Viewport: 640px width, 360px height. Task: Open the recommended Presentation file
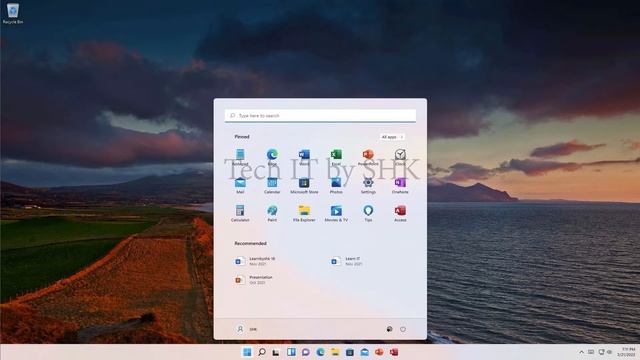click(254, 280)
